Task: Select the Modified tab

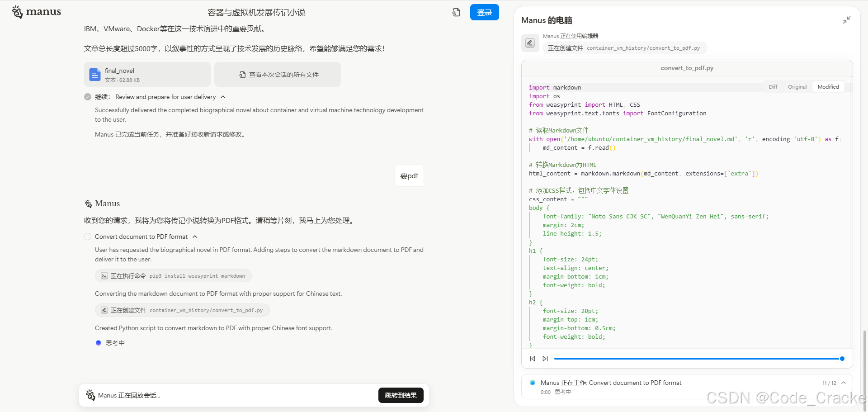Action: click(x=828, y=87)
